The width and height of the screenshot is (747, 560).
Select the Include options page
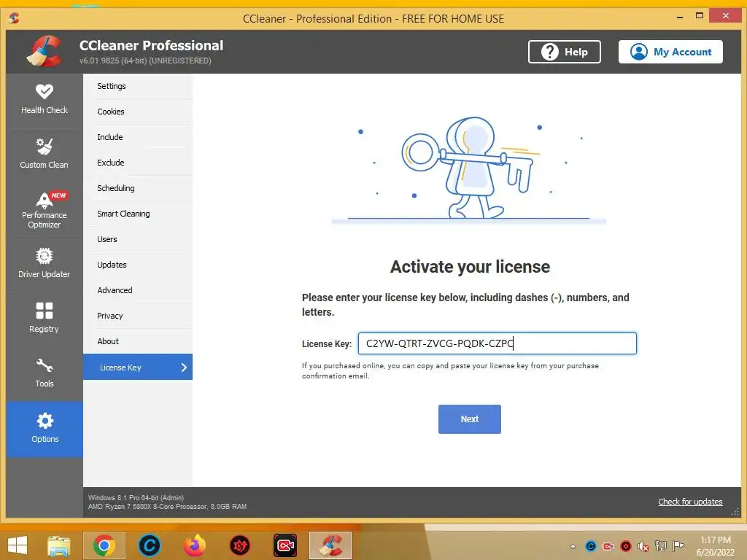click(138, 137)
